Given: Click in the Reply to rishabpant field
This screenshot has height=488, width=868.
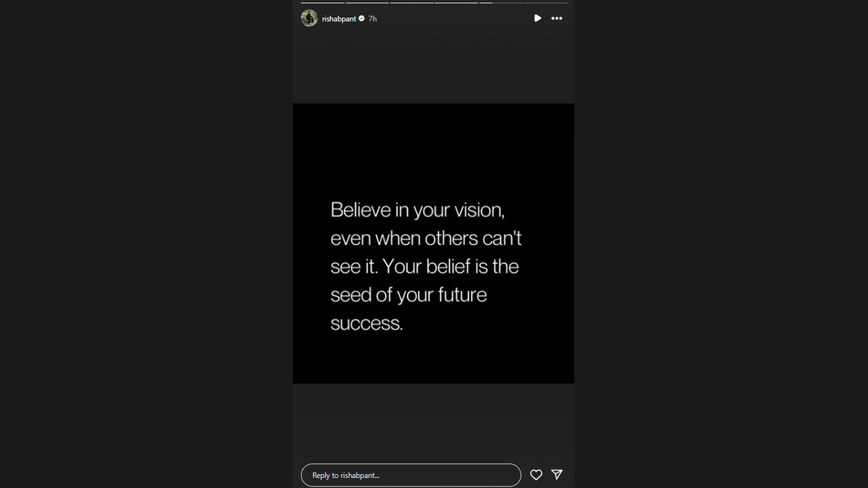Looking at the screenshot, I should point(411,475).
